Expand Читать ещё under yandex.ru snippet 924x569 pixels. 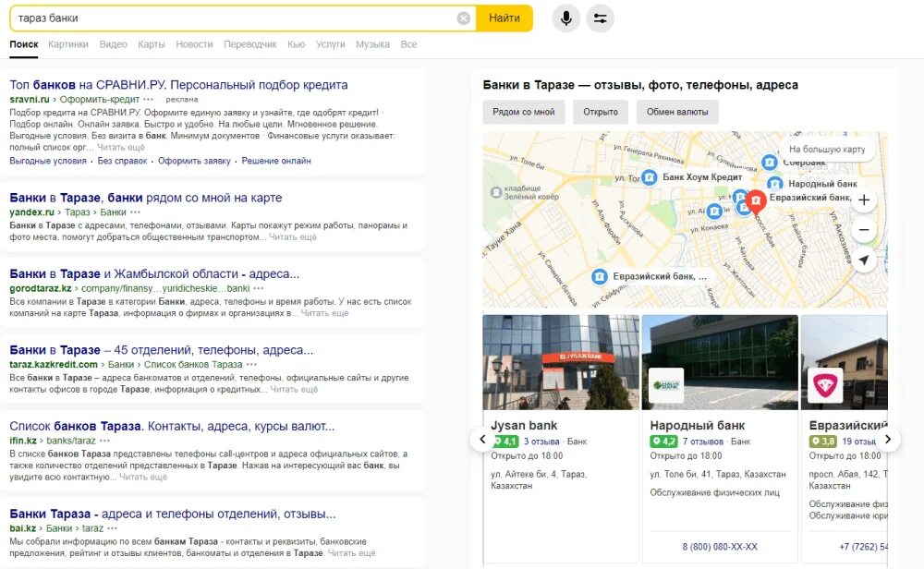[293, 236]
